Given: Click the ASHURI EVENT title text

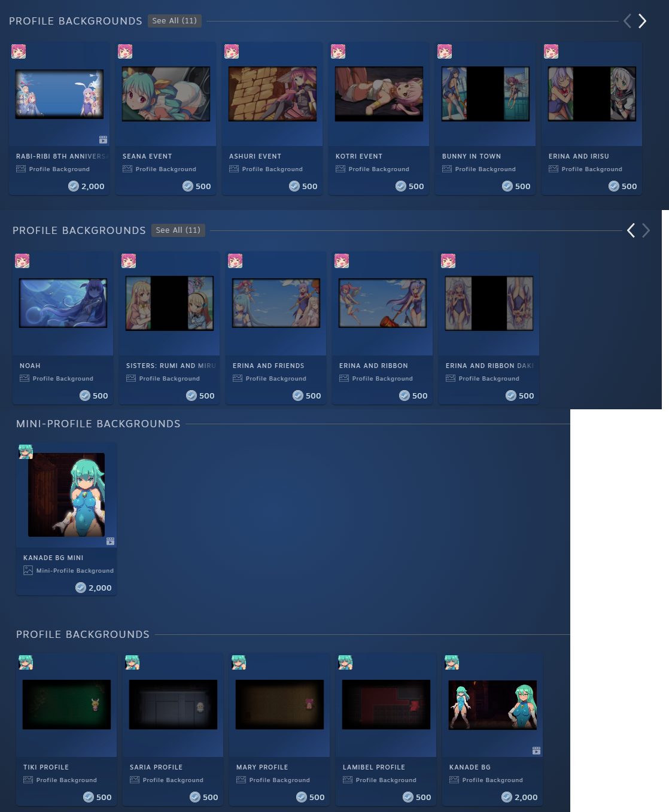Looking at the screenshot, I should click(x=255, y=156).
